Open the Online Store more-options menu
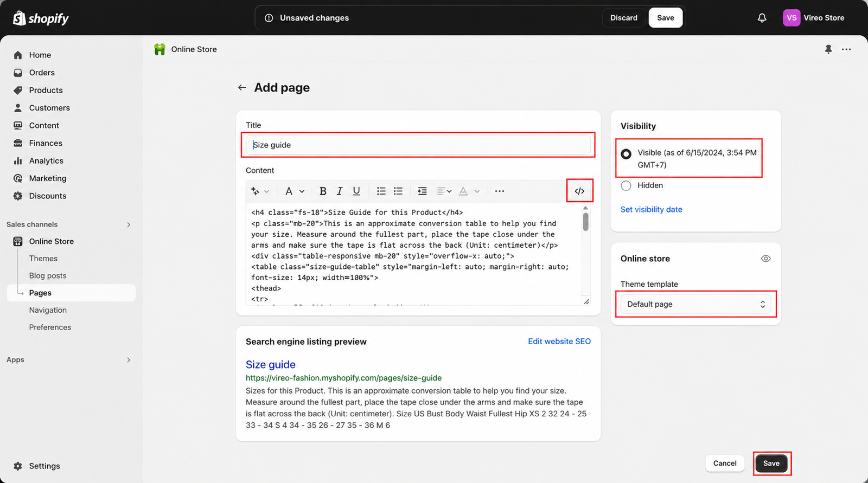The width and height of the screenshot is (868, 483). (x=846, y=49)
